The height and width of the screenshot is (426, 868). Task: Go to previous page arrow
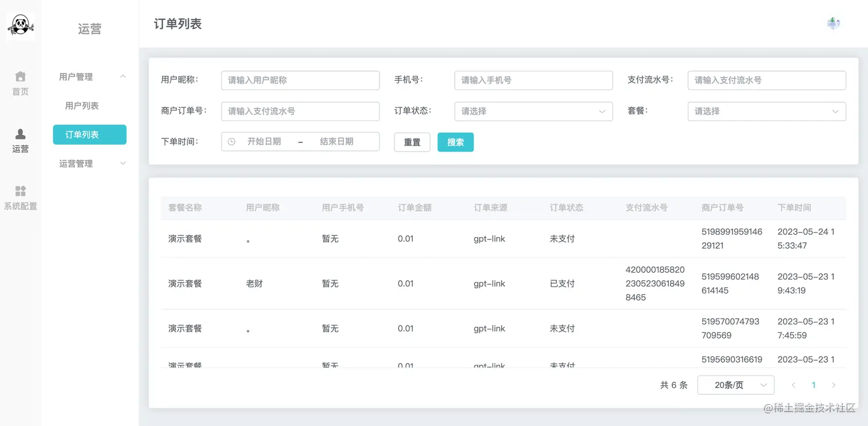click(x=793, y=385)
